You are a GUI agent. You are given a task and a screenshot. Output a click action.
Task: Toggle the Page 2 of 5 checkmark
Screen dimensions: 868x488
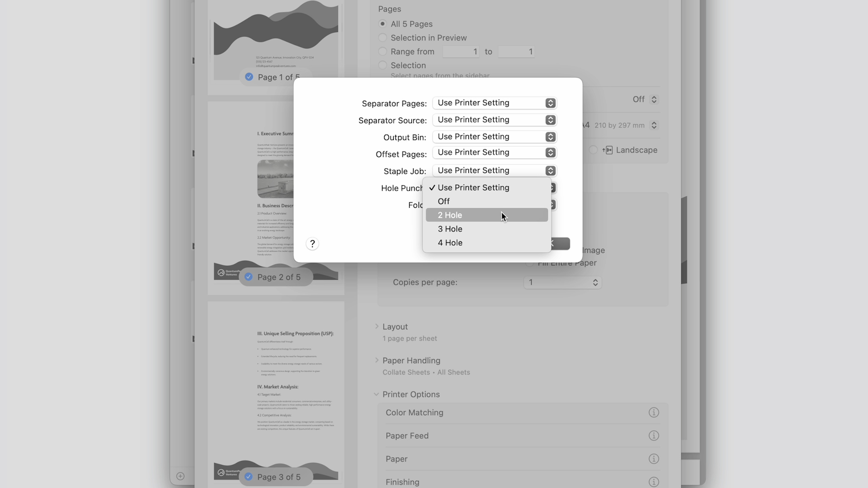[x=249, y=277]
